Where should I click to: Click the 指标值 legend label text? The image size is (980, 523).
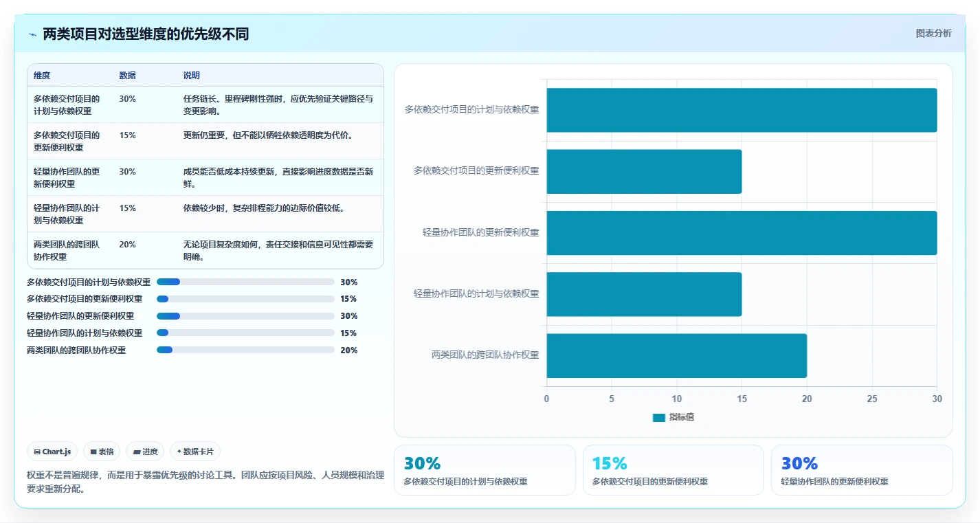pos(682,418)
